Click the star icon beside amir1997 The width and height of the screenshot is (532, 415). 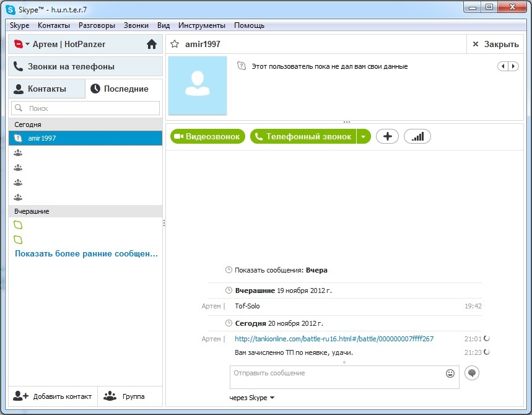[175, 44]
